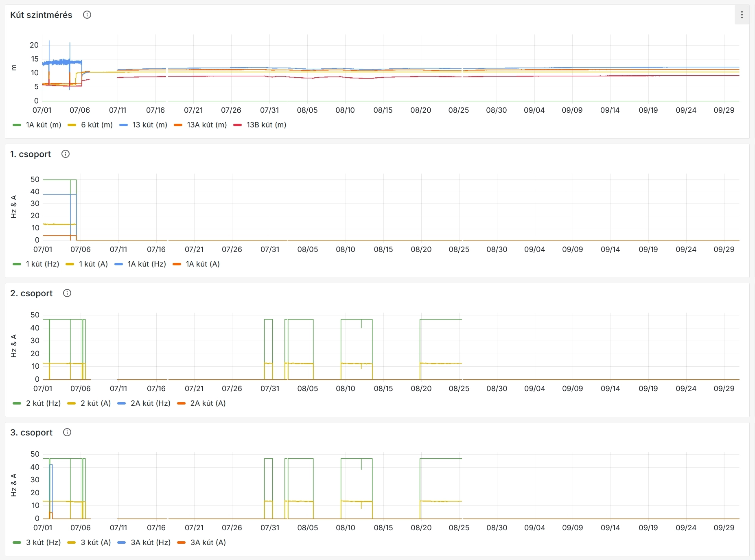
Task: Click 2 kút (A) yellow legend swatch
Action: [72, 403]
